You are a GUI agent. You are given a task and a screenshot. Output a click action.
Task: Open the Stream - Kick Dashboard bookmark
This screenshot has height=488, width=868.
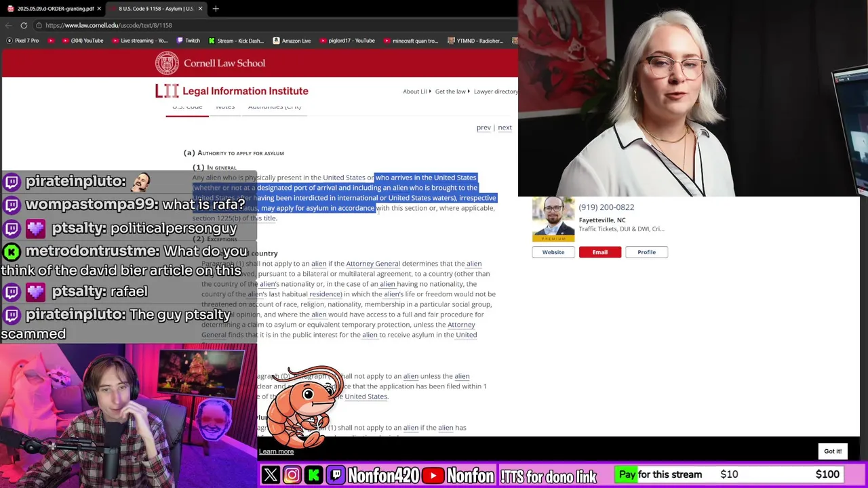[236, 41]
